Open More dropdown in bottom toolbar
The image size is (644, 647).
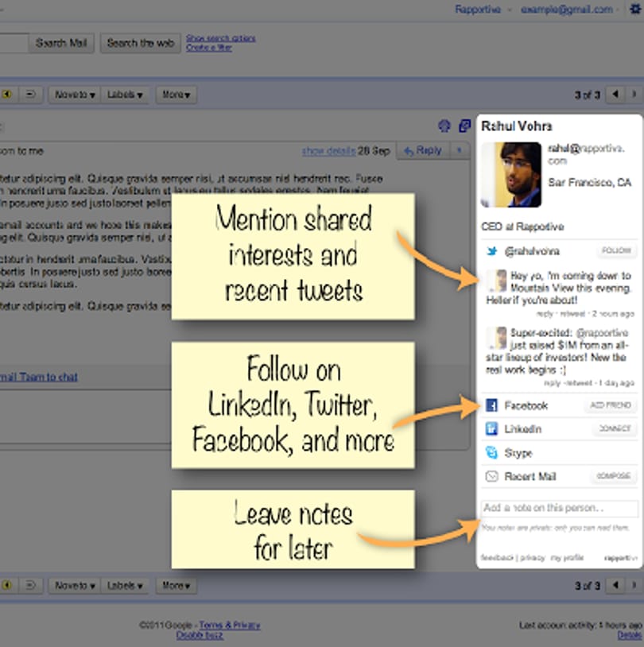[x=177, y=586]
